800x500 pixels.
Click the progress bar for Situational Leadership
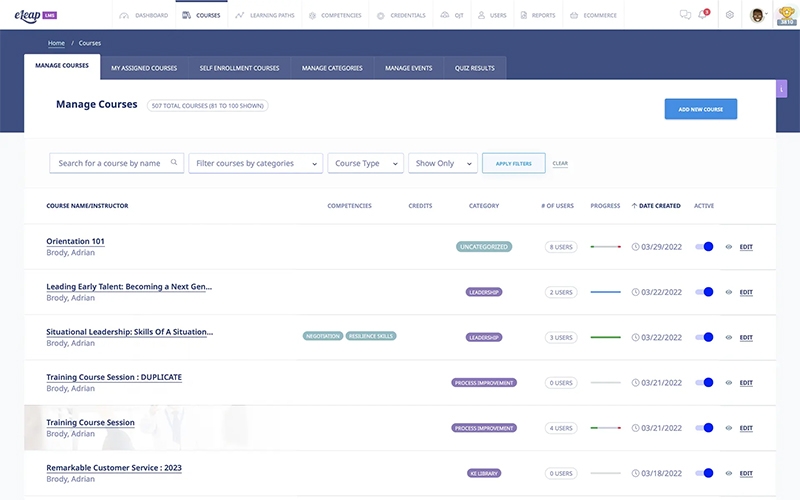[x=605, y=337]
